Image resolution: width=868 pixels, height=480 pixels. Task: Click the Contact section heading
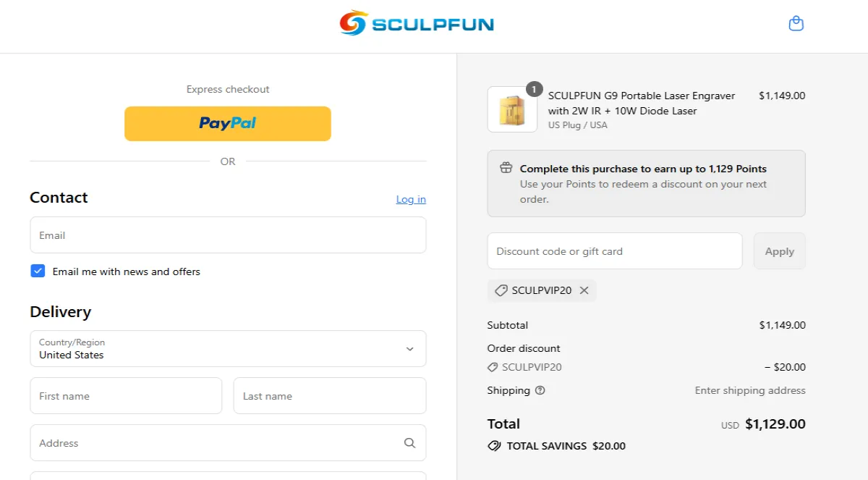59,198
